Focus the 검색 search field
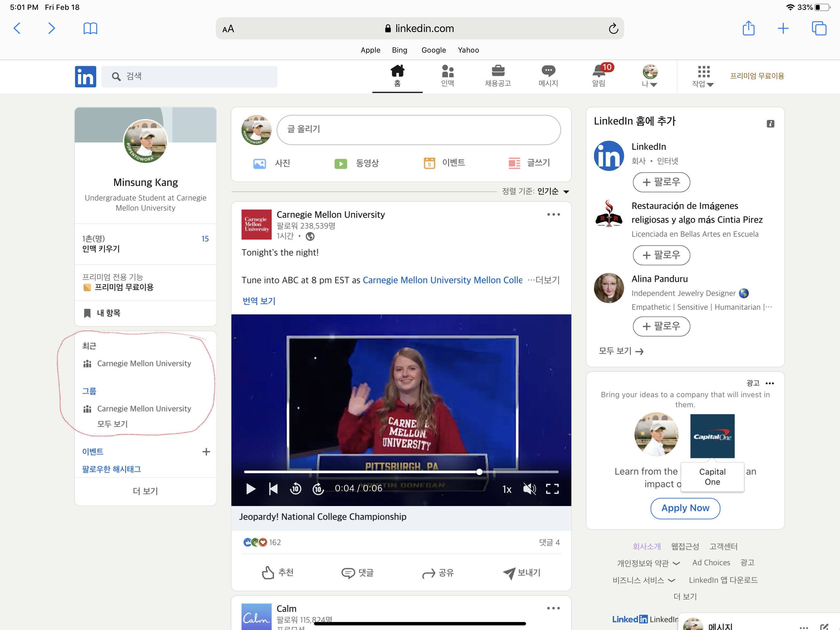 pyautogui.click(x=189, y=76)
